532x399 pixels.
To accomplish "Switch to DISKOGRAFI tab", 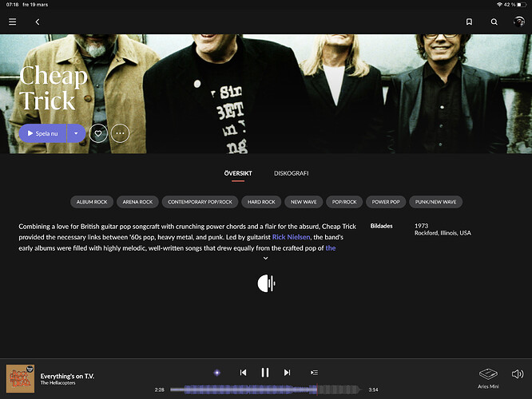I will pos(291,173).
